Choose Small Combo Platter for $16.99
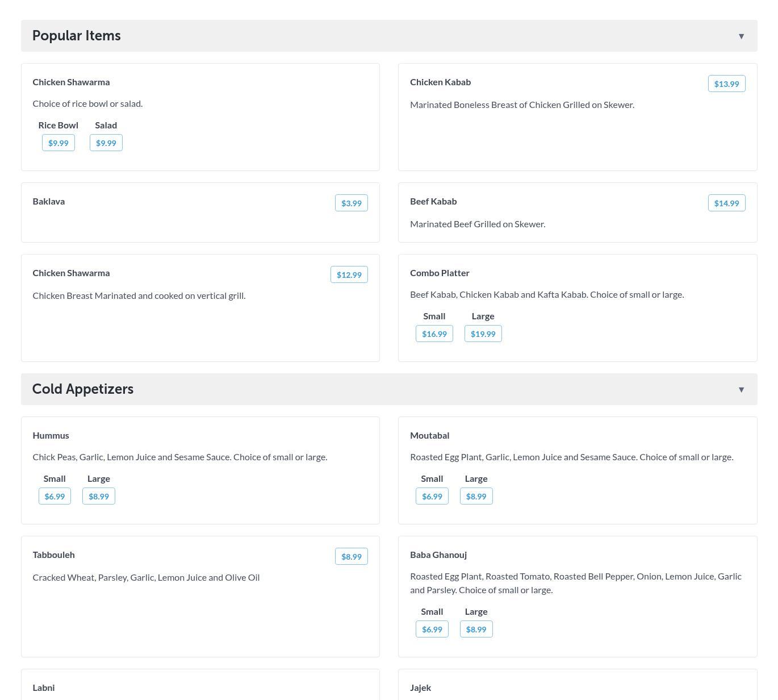The height and width of the screenshot is (700, 778). [434, 334]
